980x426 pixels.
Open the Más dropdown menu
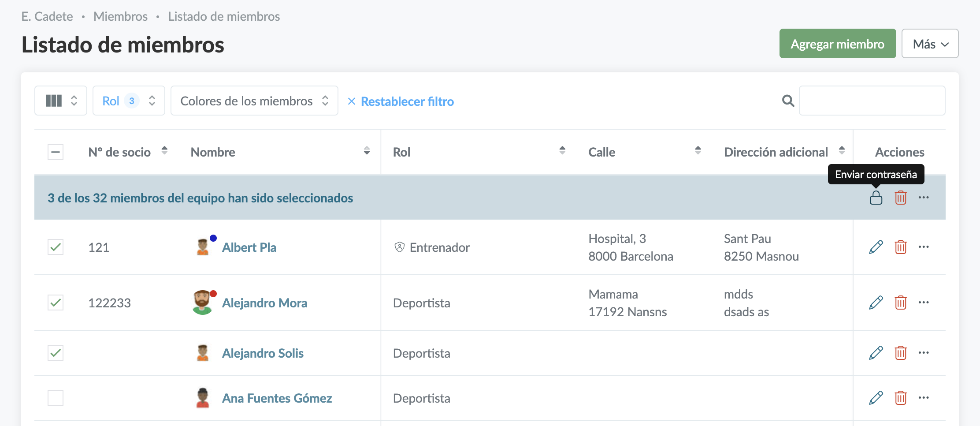pyautogui.click(x=930, y=44)
